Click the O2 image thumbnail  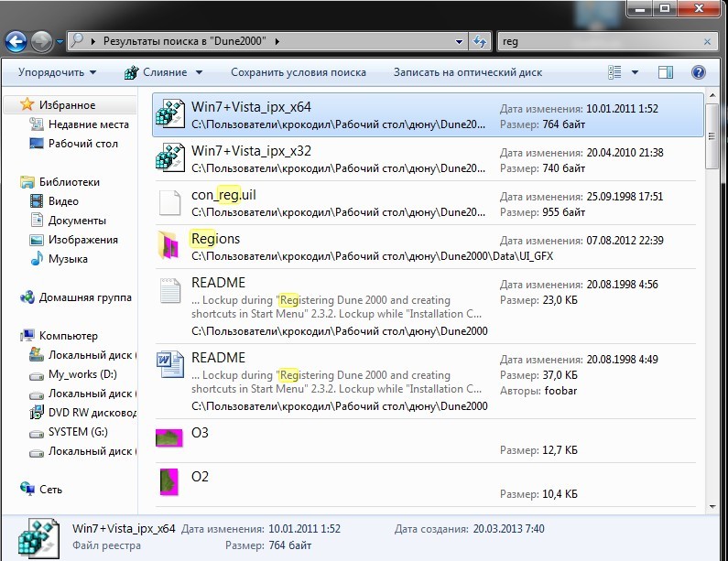169,481
